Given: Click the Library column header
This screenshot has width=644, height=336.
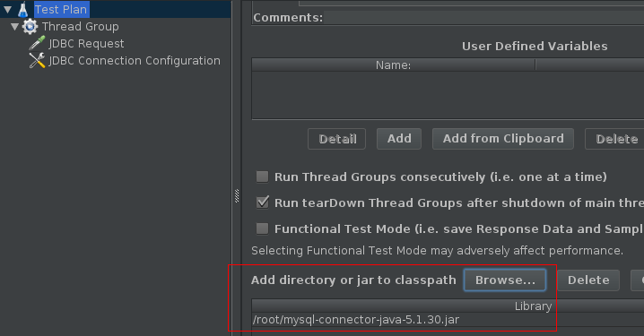Looking at the screenshot, I should click(x=448, y=306).
